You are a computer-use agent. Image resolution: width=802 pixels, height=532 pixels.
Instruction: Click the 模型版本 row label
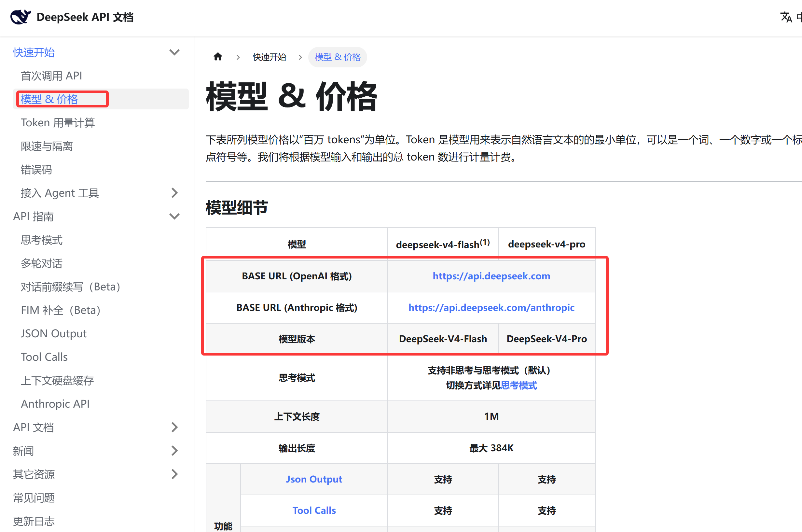coord(297,339)
